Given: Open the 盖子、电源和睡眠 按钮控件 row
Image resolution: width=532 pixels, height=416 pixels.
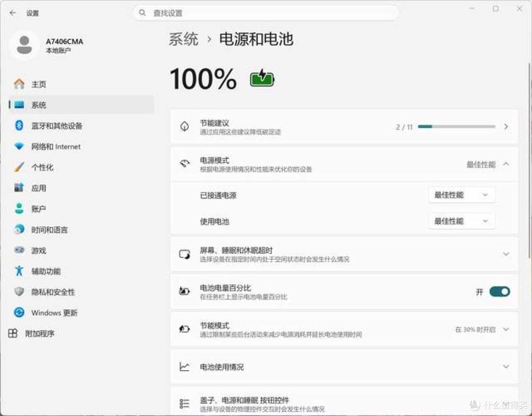Looking at the screenshot, I should click(344, 401).
